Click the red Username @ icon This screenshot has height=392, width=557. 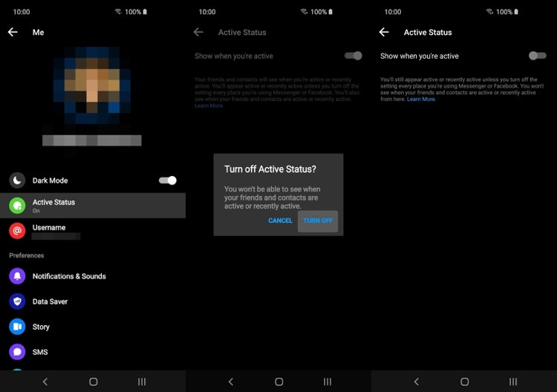coord(17,231)
